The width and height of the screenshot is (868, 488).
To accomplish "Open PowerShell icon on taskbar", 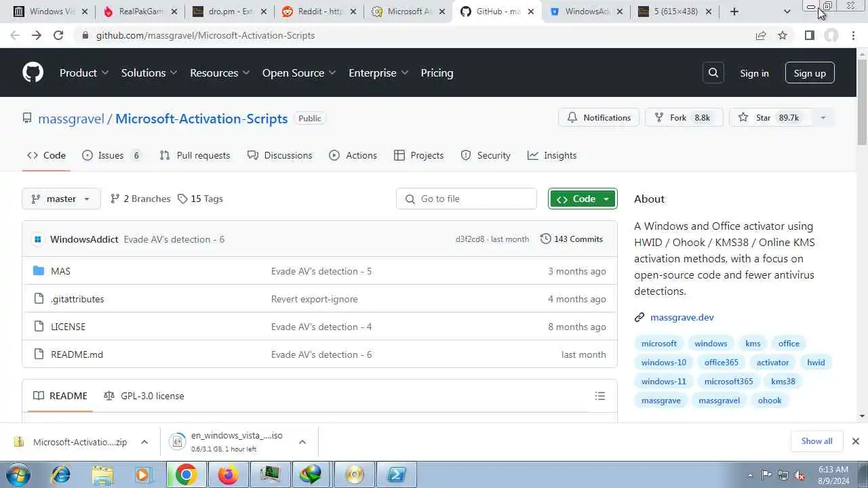I will 396,474.
